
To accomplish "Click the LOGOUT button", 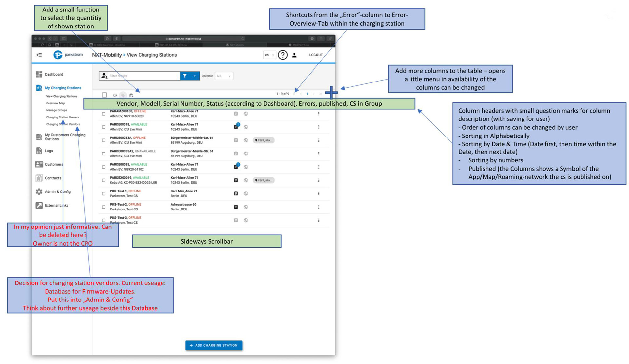I will (316, 55).
